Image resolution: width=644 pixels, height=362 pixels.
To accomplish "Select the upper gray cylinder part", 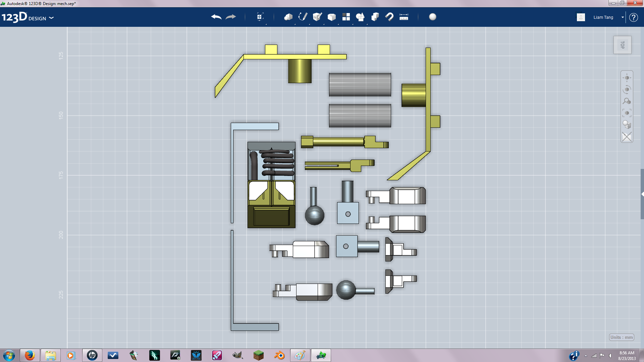I will [360, 84].
